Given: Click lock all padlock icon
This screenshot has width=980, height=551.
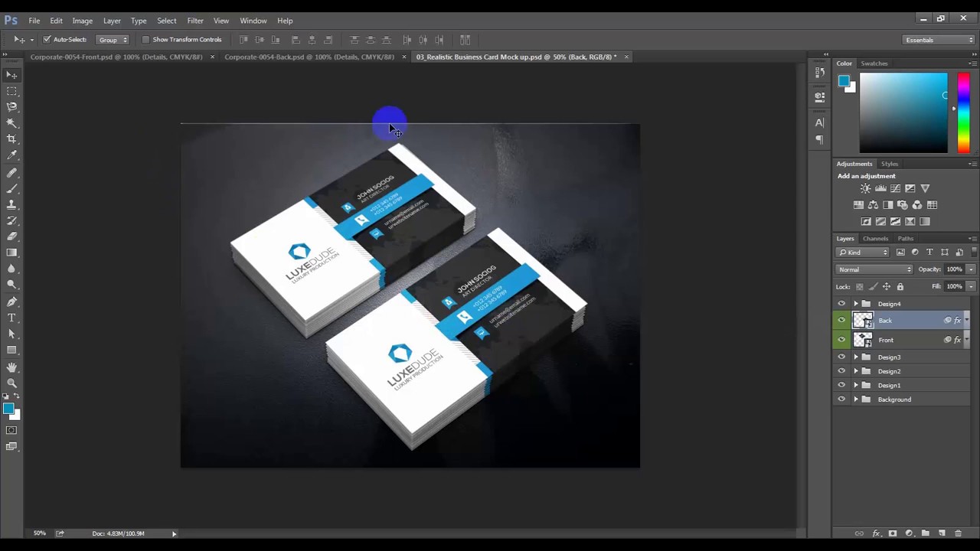Looking at the screenshot, I should coord(900,286).
